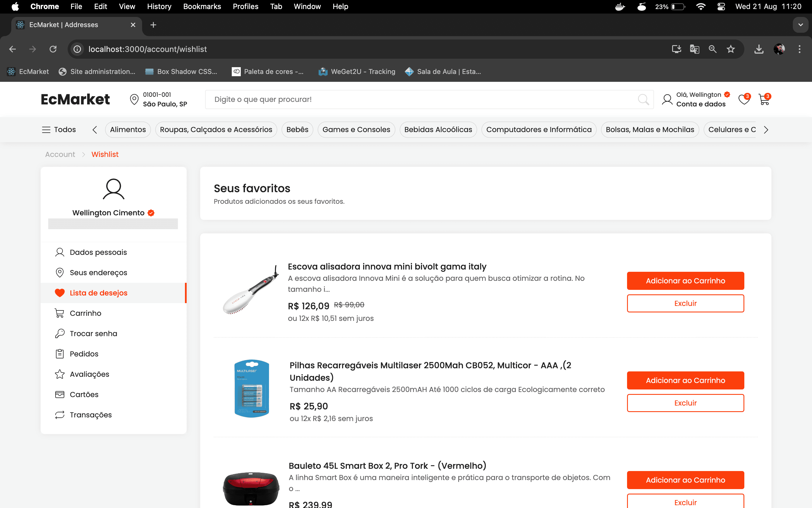Select the Alimentos category
Screen dimensions: 812x508
[128, 130]
